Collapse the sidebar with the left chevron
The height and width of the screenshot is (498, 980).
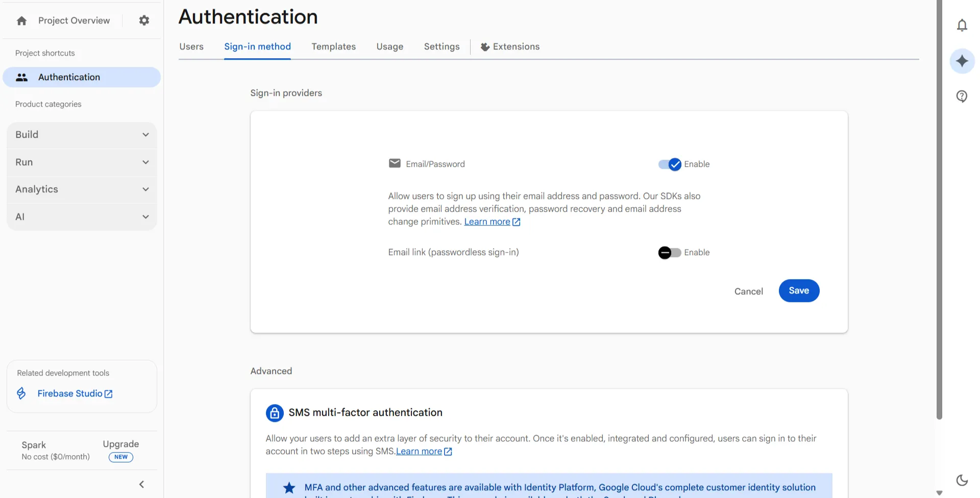click(x=142, y=484)
